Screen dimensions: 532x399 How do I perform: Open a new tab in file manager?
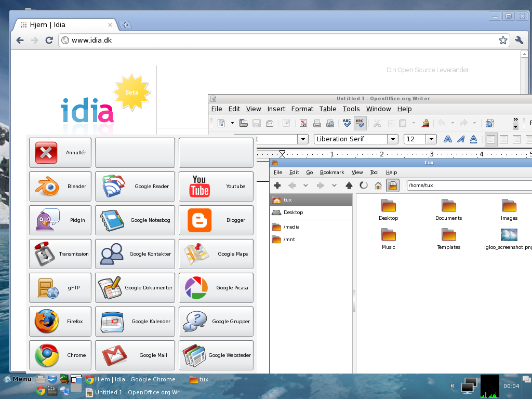[x=277, y=185]
